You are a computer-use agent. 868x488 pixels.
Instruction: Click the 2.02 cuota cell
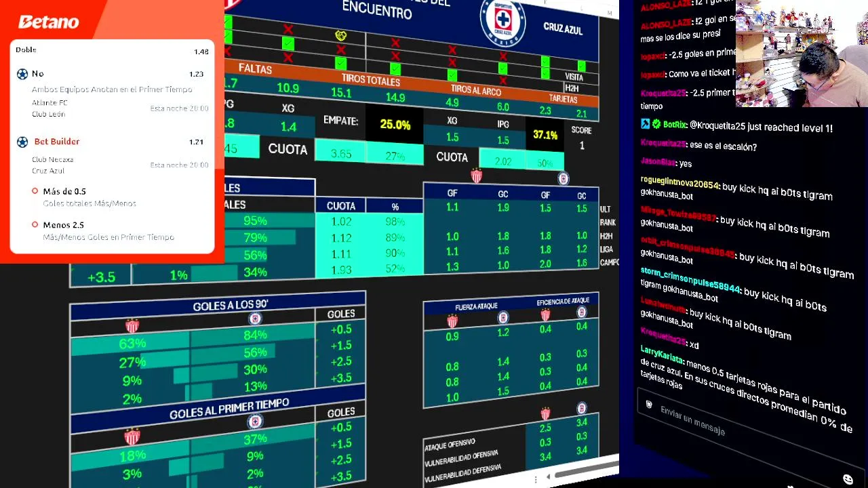click(503, 161)
